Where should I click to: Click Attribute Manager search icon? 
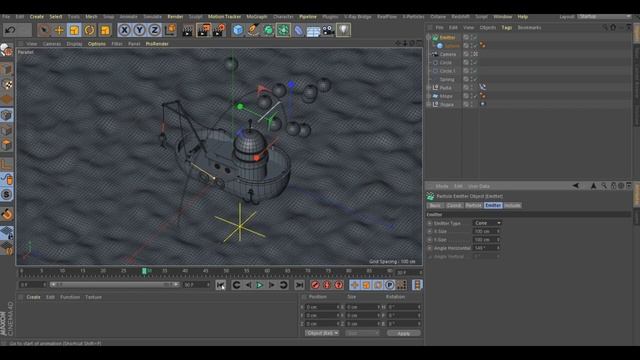pyautogui.click(x=604, y=186)
